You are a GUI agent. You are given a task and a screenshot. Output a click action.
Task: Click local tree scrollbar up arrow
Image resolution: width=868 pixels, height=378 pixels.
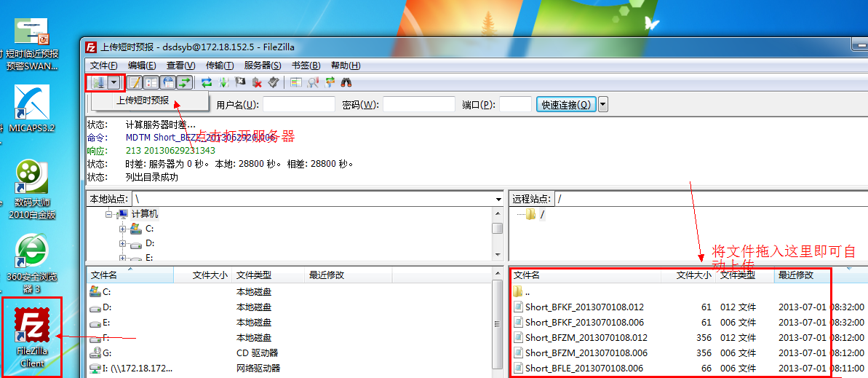point(498,213)
